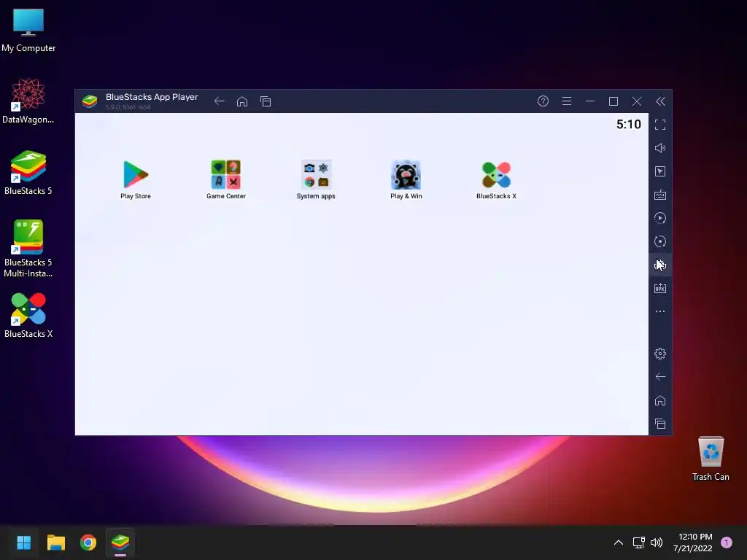Open the Play & Win app

[x=406, y=179]
